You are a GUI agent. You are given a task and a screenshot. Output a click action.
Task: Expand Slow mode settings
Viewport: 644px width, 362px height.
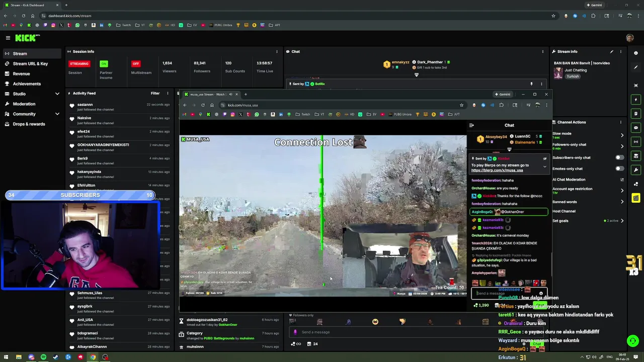[x=622, y=135]
